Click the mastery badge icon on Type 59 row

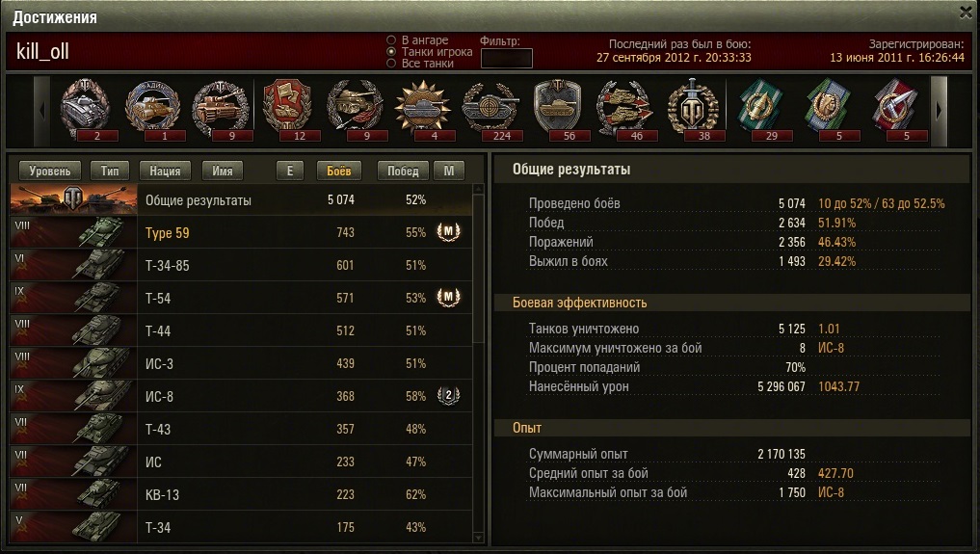point(448,232)
